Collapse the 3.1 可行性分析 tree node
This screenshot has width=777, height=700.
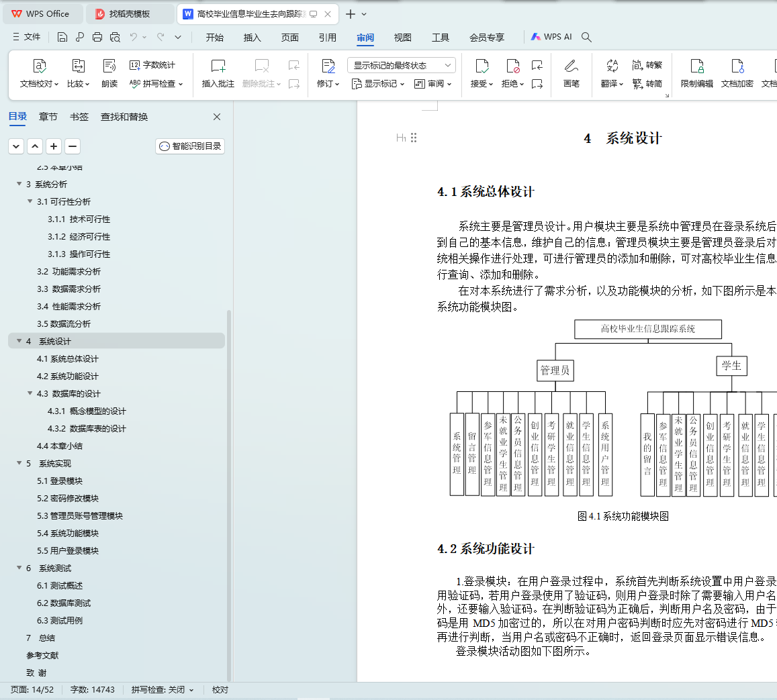click(30, 201)
